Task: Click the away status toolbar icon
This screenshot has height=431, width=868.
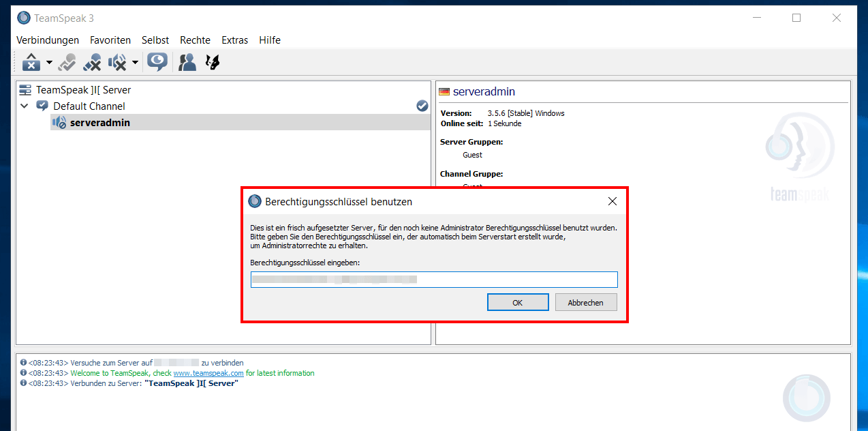Action: 31,63
